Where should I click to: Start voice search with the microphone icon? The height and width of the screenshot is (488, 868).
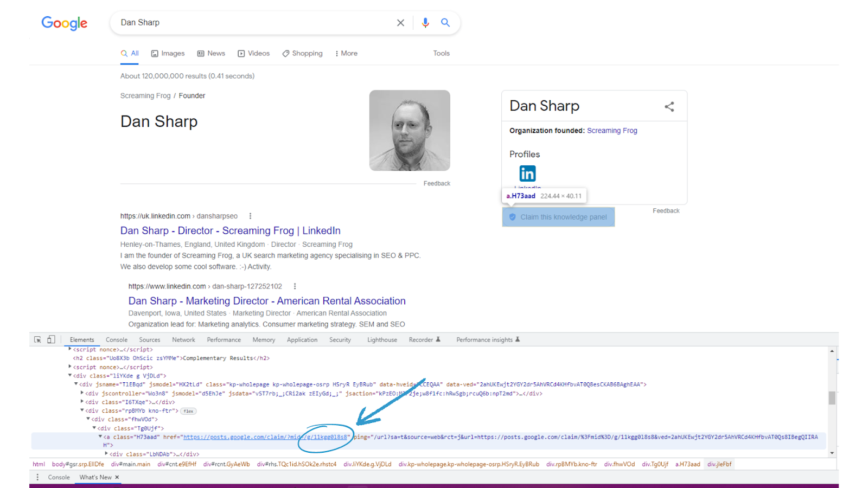[x=425, y=23]
